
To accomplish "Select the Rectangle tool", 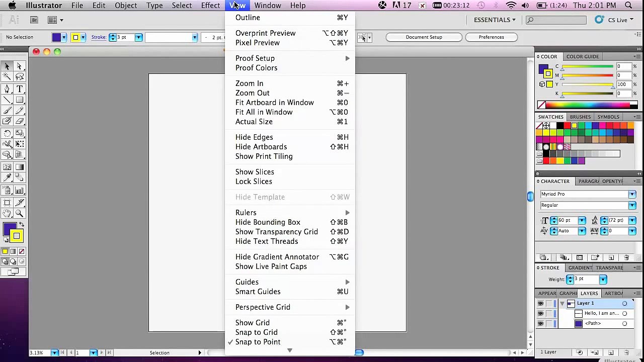I will click(20, 100).
